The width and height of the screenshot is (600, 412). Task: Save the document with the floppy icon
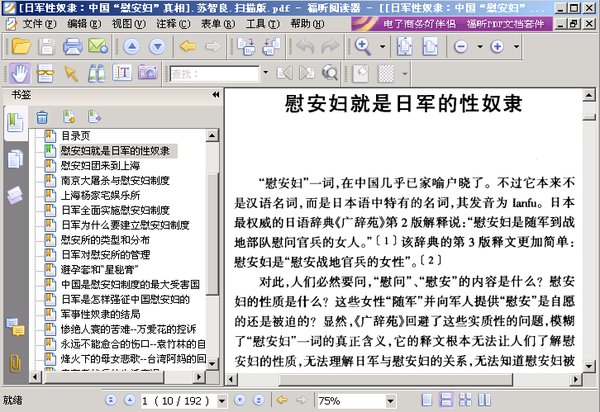point(47,46)
